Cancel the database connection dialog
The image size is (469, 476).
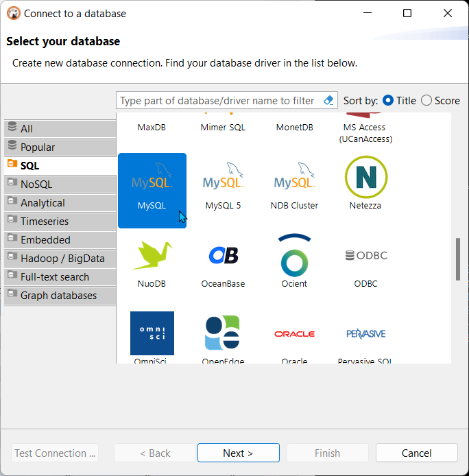(x=416, y=453)
